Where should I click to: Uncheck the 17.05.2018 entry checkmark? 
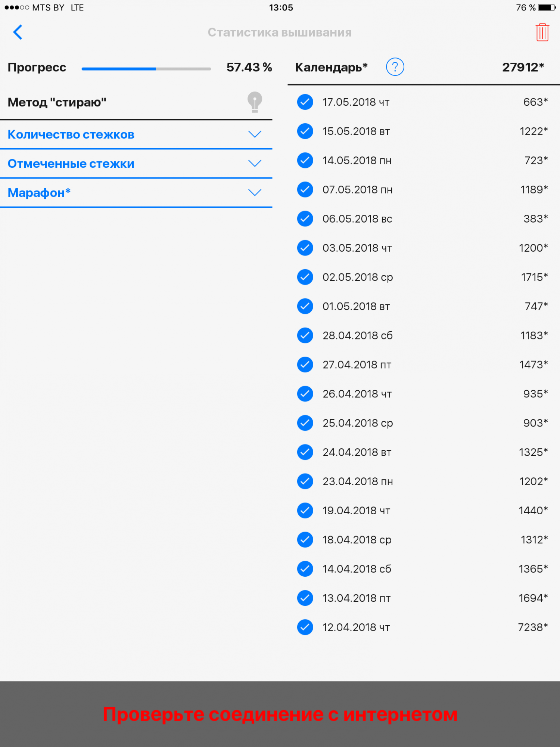(305, 102)
